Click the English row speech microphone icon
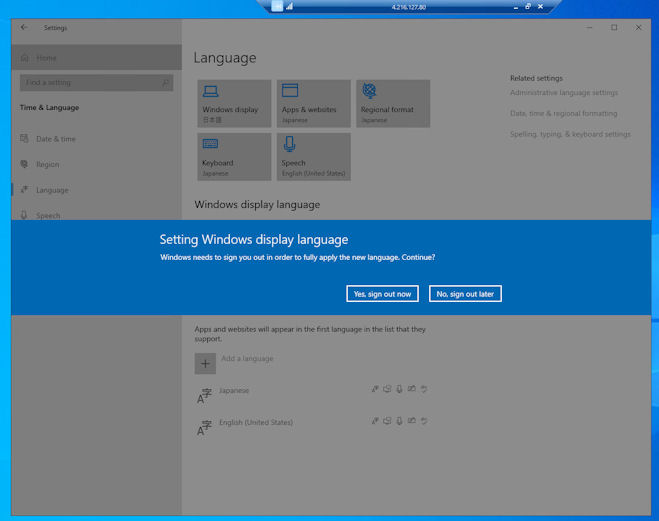This screenshot has width=659, height=521. click(399, 421)
